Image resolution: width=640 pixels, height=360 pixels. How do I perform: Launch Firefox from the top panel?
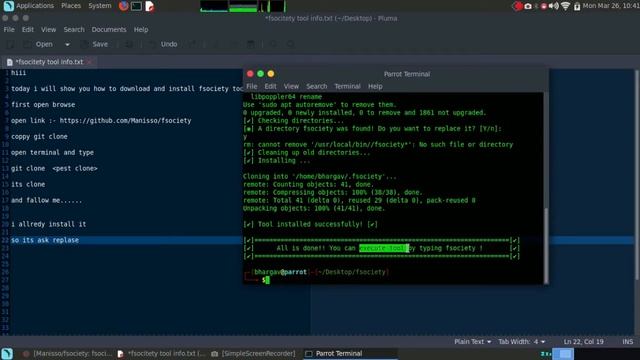[x=124, y=6]
